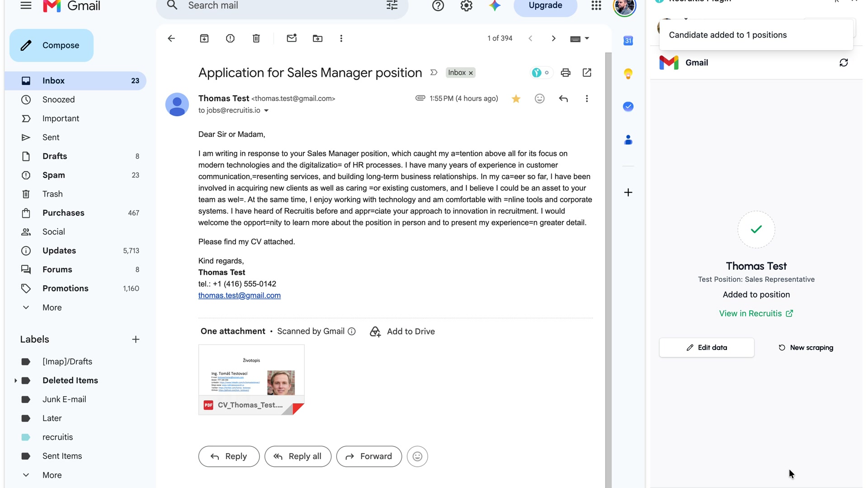Image resolution: width=868 pixels, height=488 pixels.
Task: Click emoji reaction button beside Forward
Action: [x=417, y=456]
